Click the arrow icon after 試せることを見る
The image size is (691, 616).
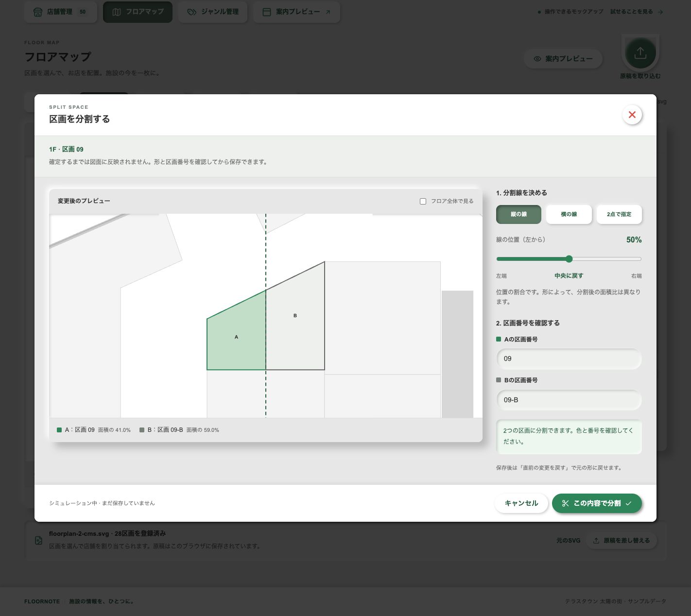pos(660,12)
